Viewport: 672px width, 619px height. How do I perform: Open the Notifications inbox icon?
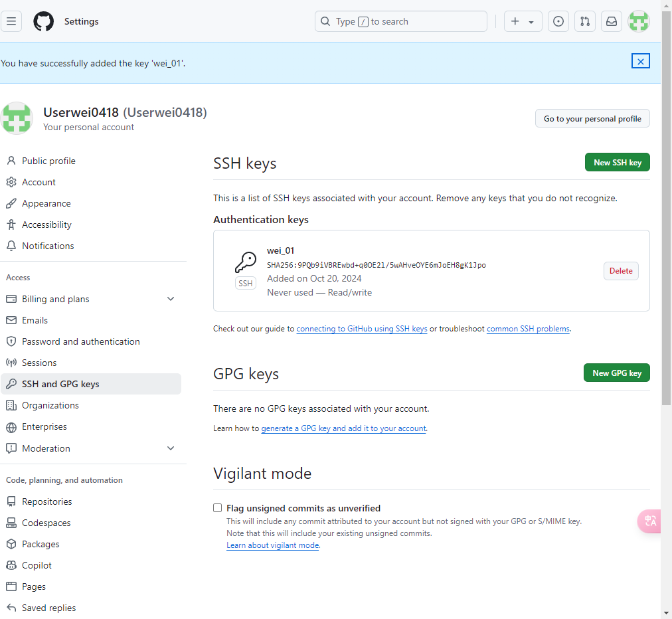click(612, 21)
